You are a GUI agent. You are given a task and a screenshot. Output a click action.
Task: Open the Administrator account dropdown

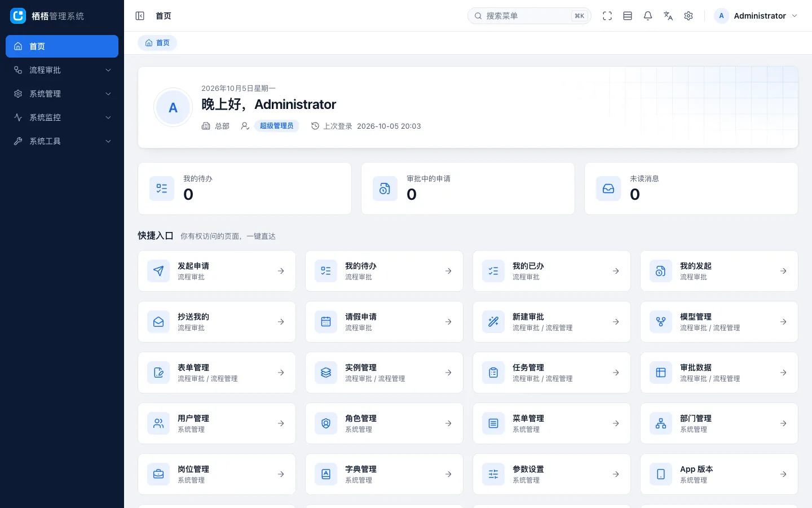click(x=756, y=16)
